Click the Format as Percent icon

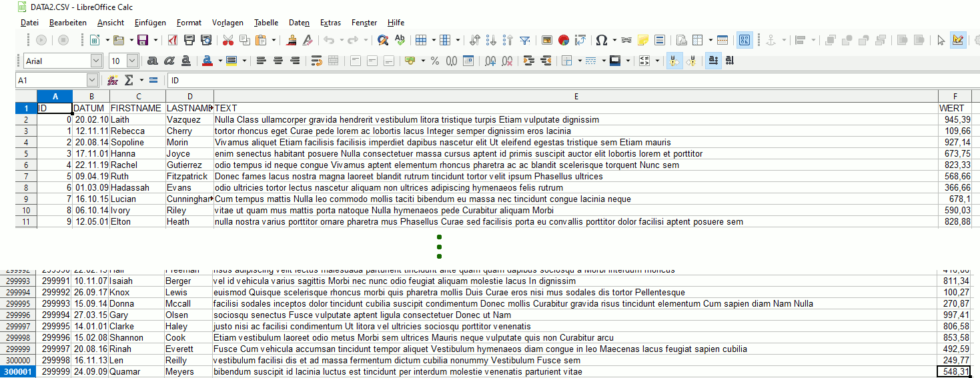point(435,61)
